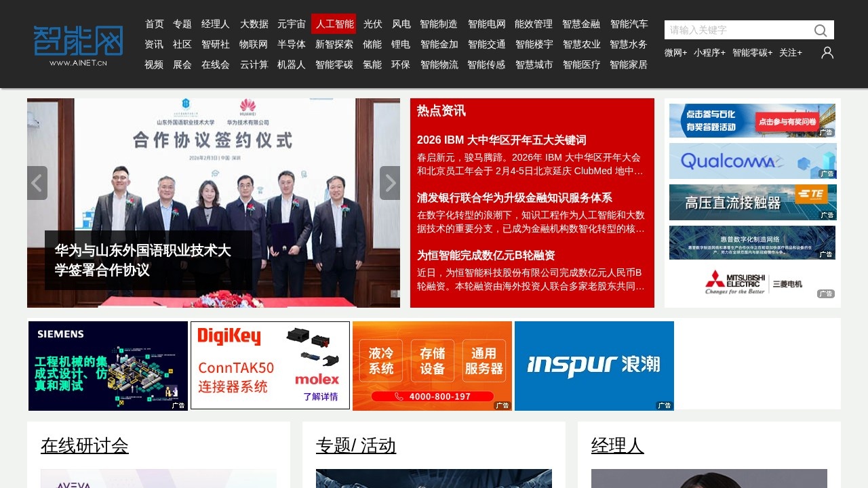Viewport: 868px width, 488px height.
Task: Open the 关注+ follow popover
Action: click(790, 52)
